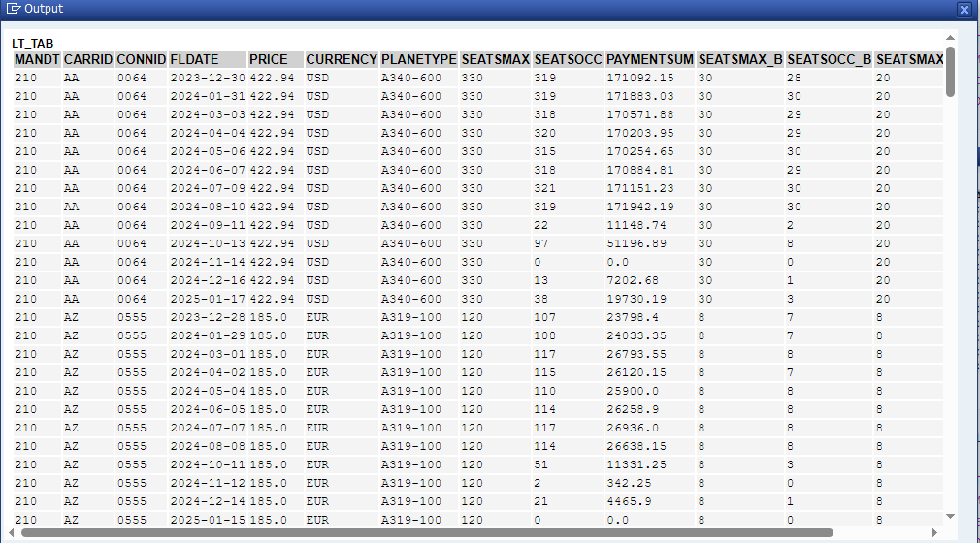Screen dimensions: 980x543
Task: Select the SEATSMAX_B column header
Action: (740, 59)
